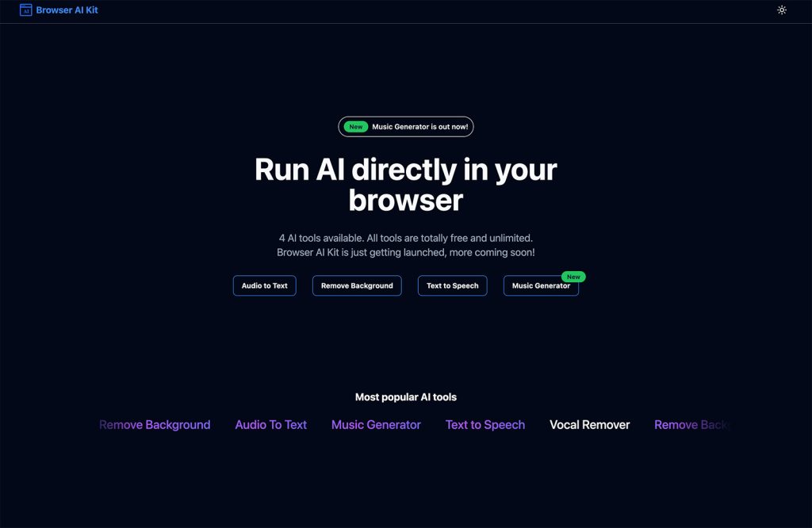The width and height of the screenshot is (812, 528).
Task: Click the '4 AI tools available' description text
Action: click(x=406, y=238)
